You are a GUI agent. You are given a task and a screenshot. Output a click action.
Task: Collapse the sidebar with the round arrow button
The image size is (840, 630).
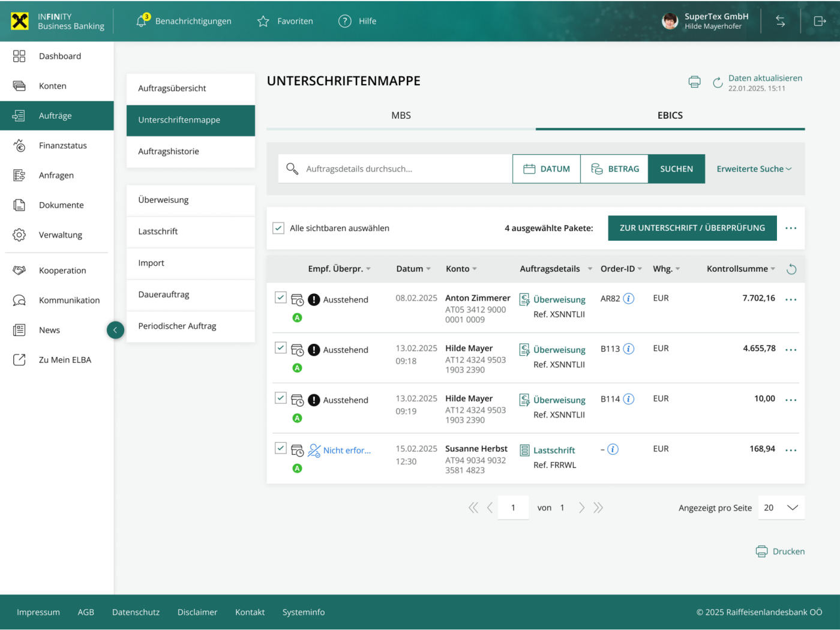point(115,330)
